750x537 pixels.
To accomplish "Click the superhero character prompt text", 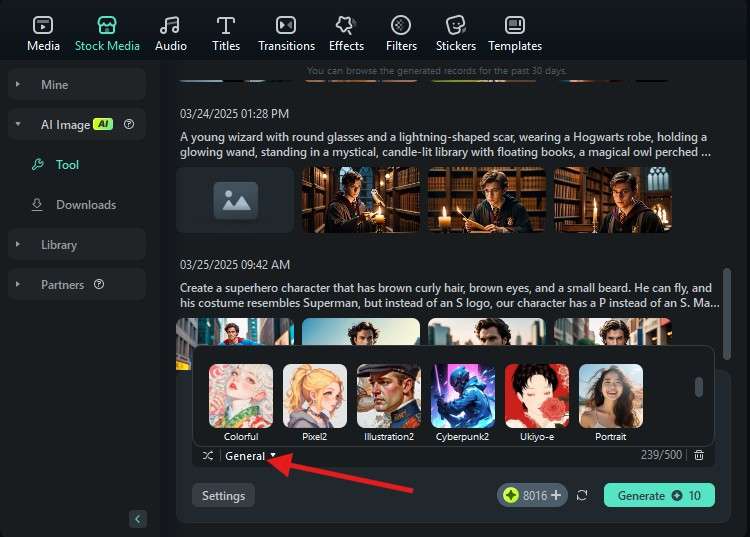I will pyautogui.click(x=450, y=296).
